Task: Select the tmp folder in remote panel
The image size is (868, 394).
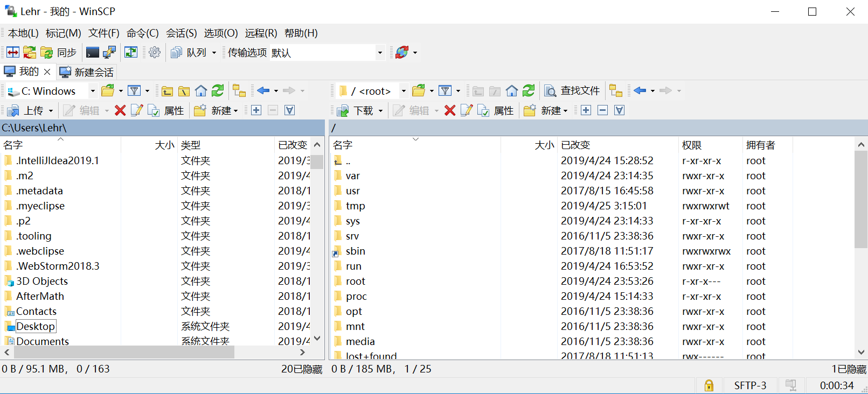Action: click(x=356, y=206)
